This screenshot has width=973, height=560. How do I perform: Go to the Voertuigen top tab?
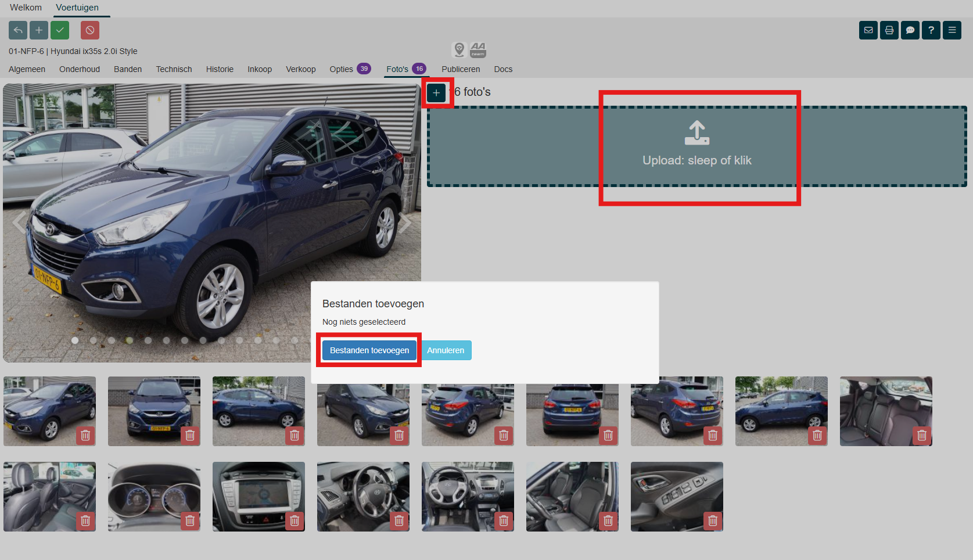(x=77, y=8)
